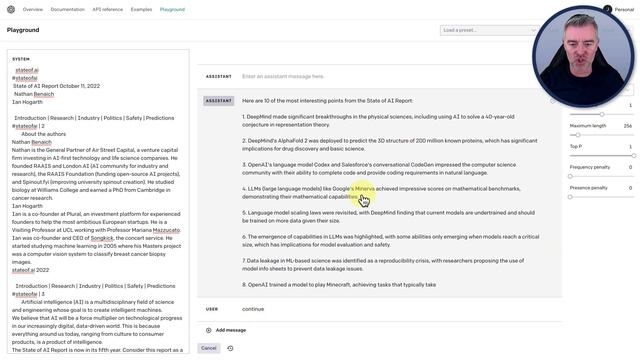Adjust the Frequency penalty slider
Screen dimensions: 640x360
coord(570,176)
